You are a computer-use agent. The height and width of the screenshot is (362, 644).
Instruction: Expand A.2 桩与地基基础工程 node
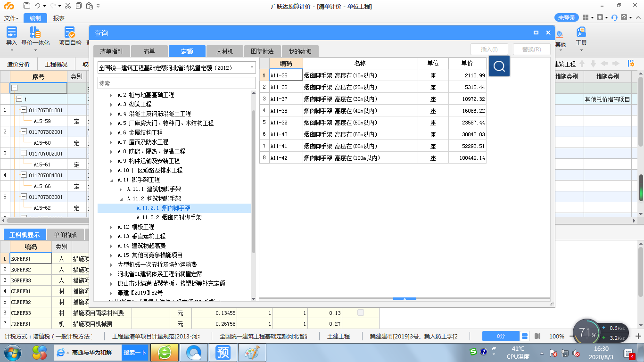(x=111, y=95)
